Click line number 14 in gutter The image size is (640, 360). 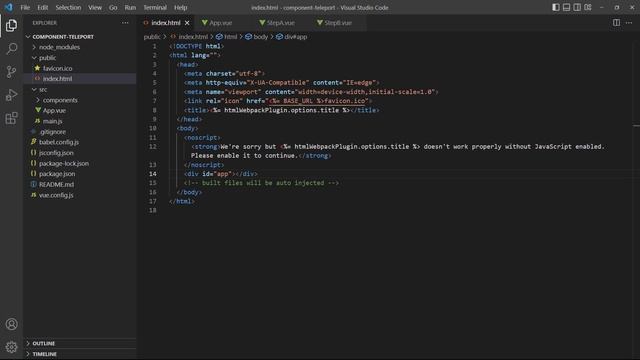coord(152,174)
